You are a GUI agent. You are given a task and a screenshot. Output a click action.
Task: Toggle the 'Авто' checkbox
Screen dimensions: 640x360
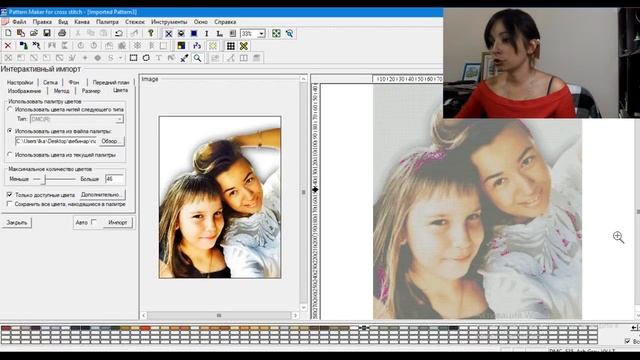(x=94, y=222)
